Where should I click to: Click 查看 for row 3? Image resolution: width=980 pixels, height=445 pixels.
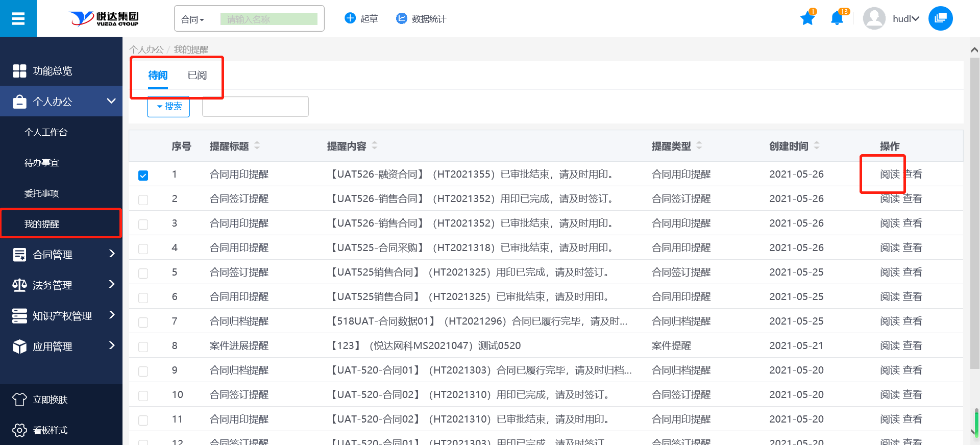(x=913, y=224)
